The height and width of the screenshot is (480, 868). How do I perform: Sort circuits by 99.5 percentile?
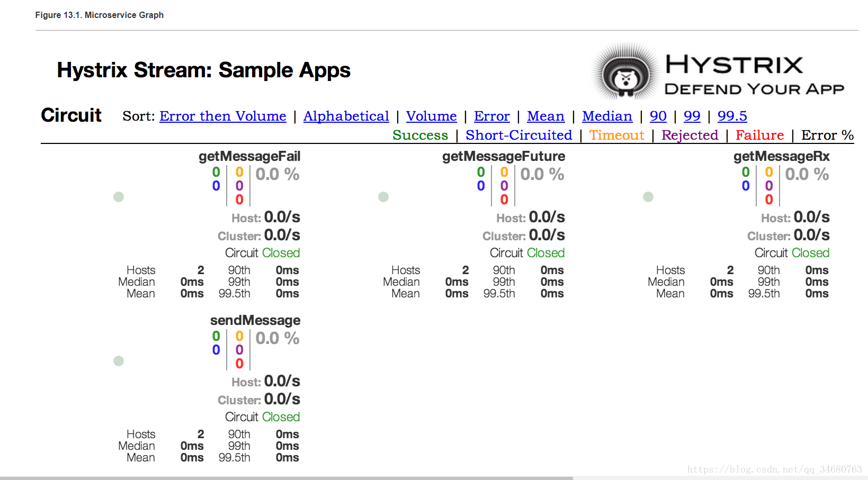(x=732, y=116)
